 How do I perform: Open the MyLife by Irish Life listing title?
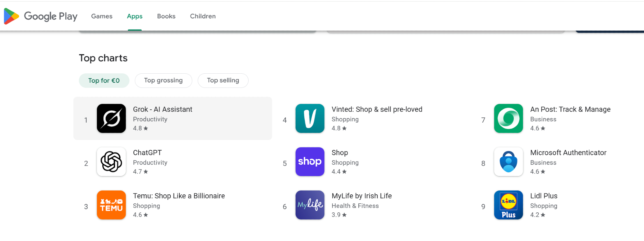(362, 196)
